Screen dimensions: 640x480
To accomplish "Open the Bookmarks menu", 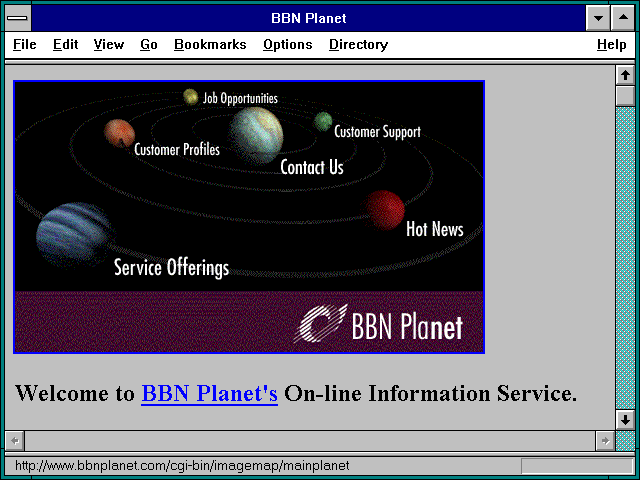I will (x=210, y=44).
